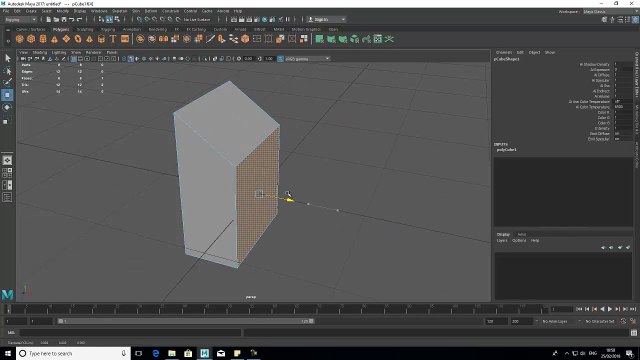Open the Sign In dropdown

point(327,19)
